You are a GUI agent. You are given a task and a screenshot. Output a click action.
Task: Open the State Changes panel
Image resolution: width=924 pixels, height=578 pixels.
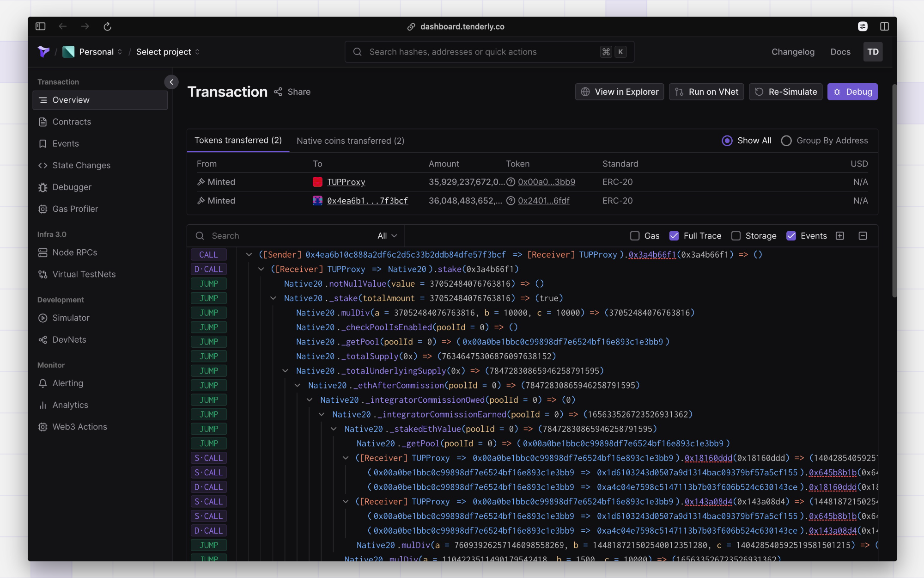coord(81,165)
